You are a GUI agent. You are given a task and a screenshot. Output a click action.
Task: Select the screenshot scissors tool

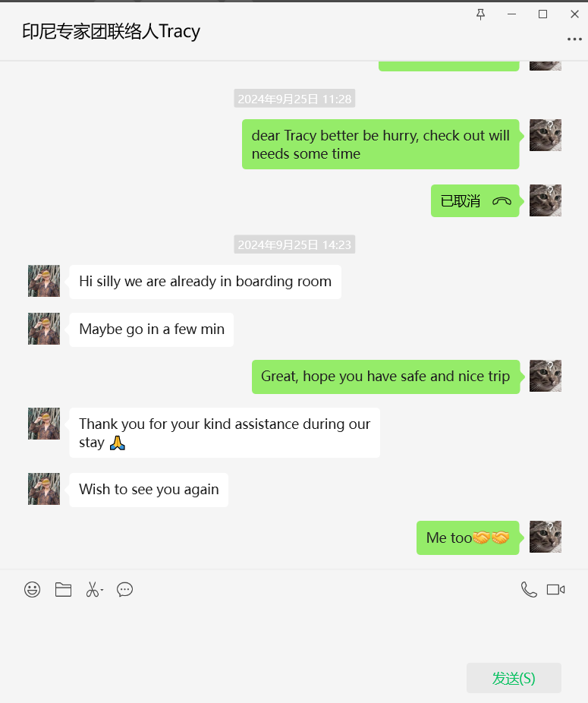pos(93,590)
